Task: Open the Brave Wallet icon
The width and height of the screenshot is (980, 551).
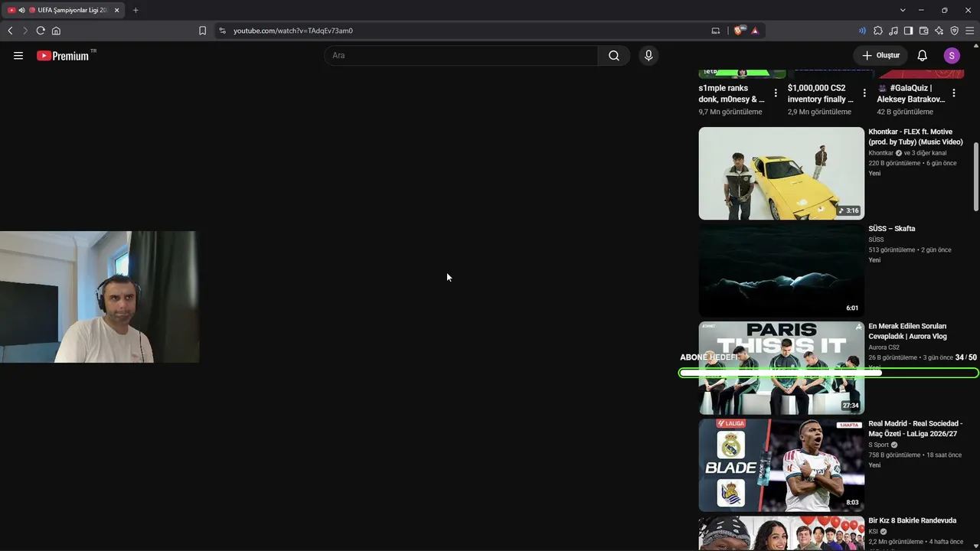Action: tap(923, 31)
